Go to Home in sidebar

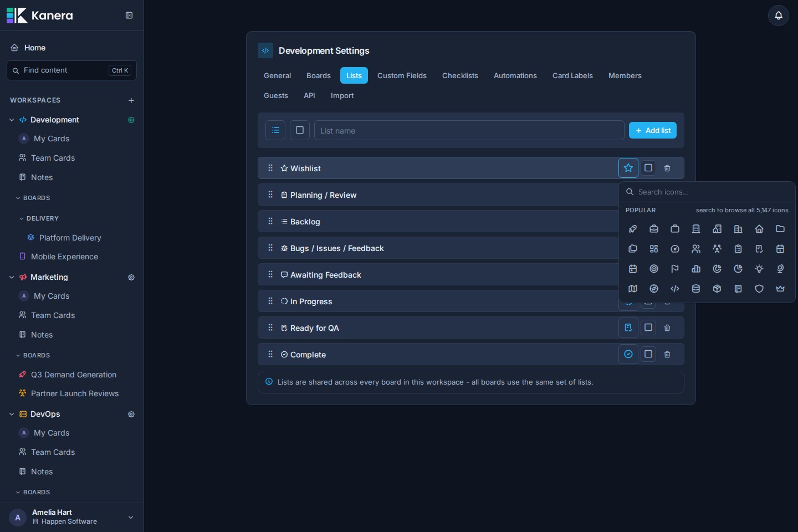click(35, 48)
